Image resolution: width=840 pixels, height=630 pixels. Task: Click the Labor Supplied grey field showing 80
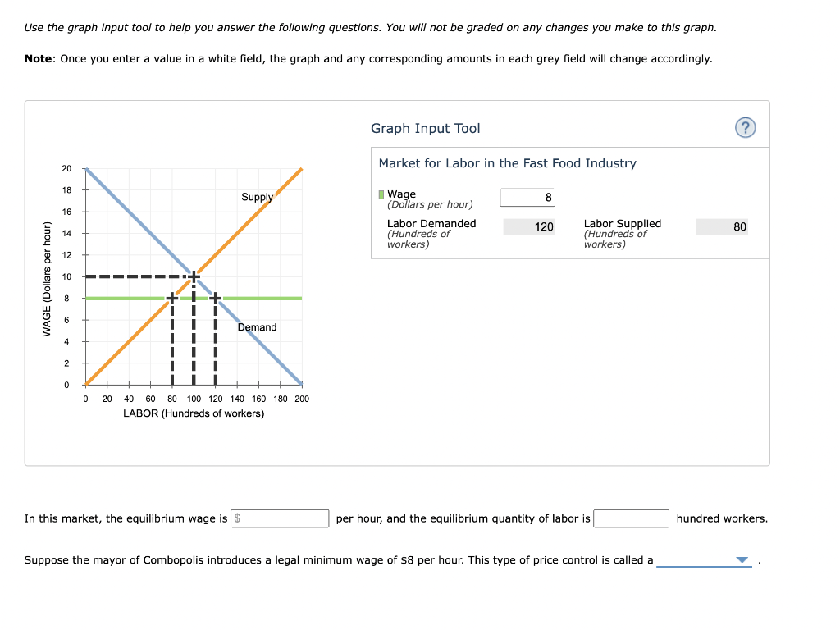tap(722, 226)
